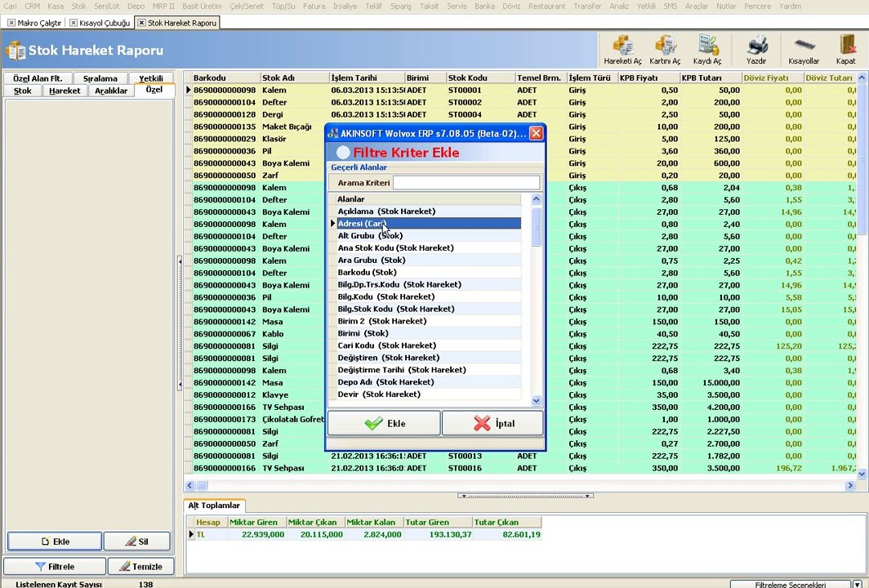This screenshot has height=588, width=869.
Task: Click up arrow of Alanlar list scrollbar
Action: 536,199
